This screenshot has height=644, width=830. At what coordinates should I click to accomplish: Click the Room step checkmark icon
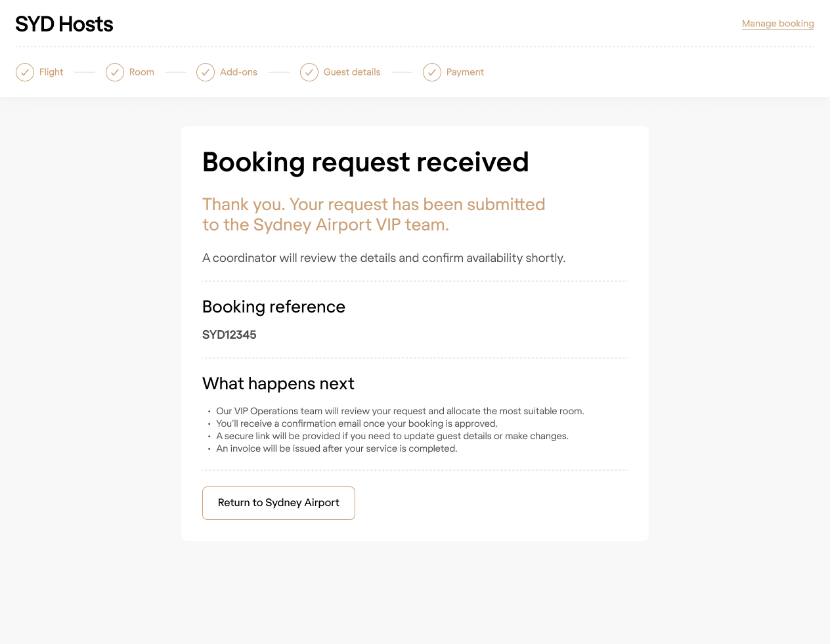[115, 72]
